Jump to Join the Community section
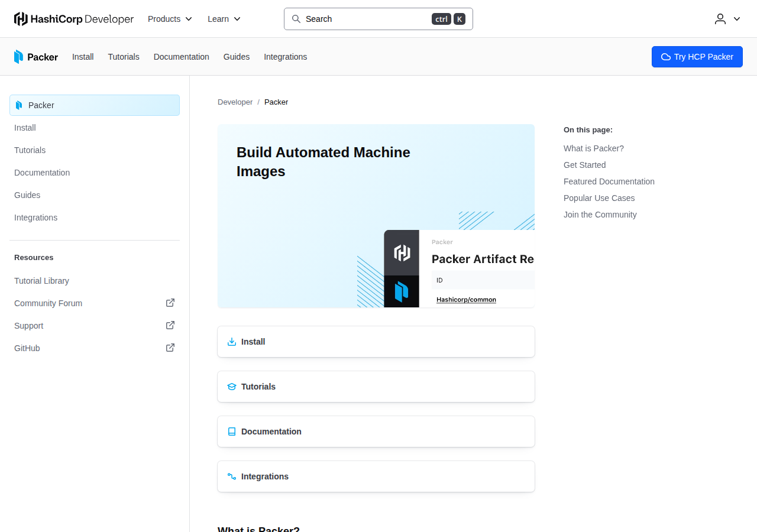 (600, 215)
